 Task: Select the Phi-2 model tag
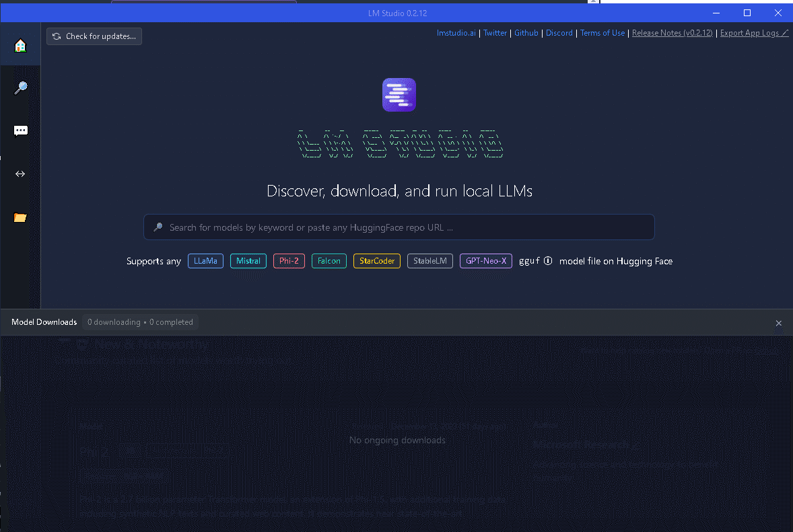289,261
